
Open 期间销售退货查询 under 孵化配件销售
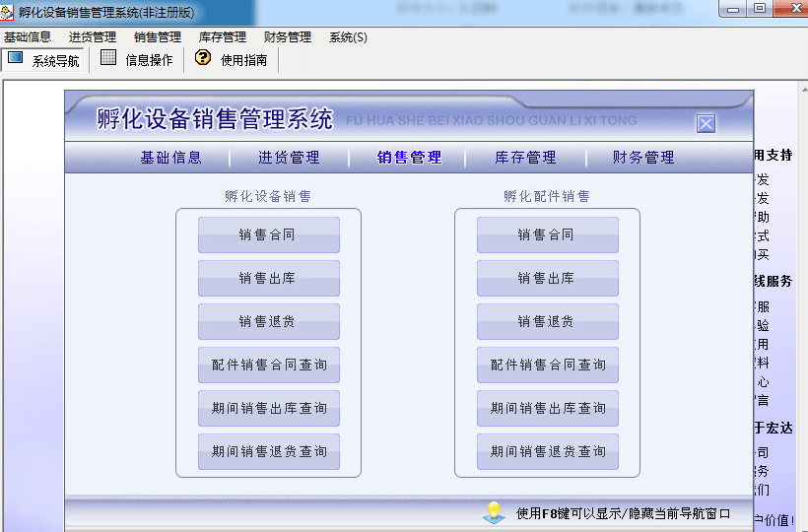547,451
